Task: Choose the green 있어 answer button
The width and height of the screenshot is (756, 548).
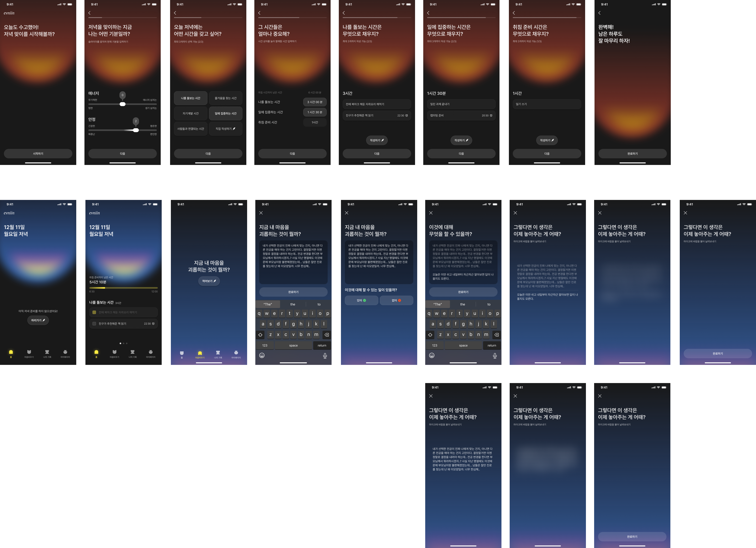Action: point(361,301)
